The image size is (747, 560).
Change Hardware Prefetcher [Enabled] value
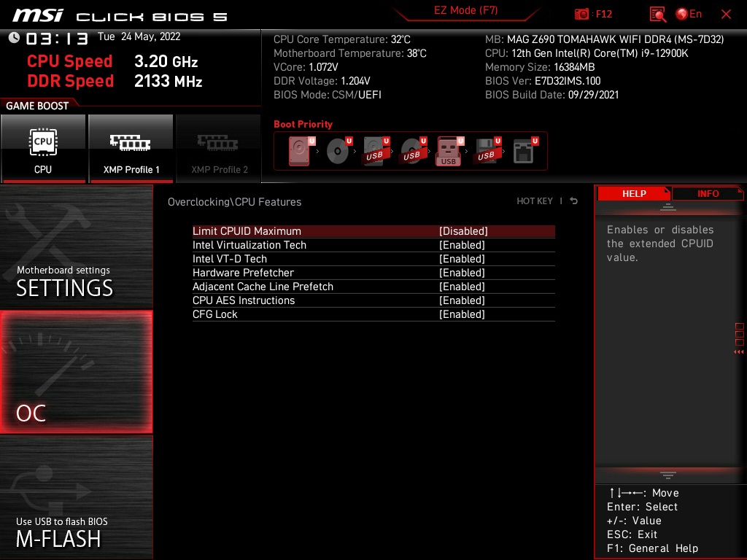point(462,273)
